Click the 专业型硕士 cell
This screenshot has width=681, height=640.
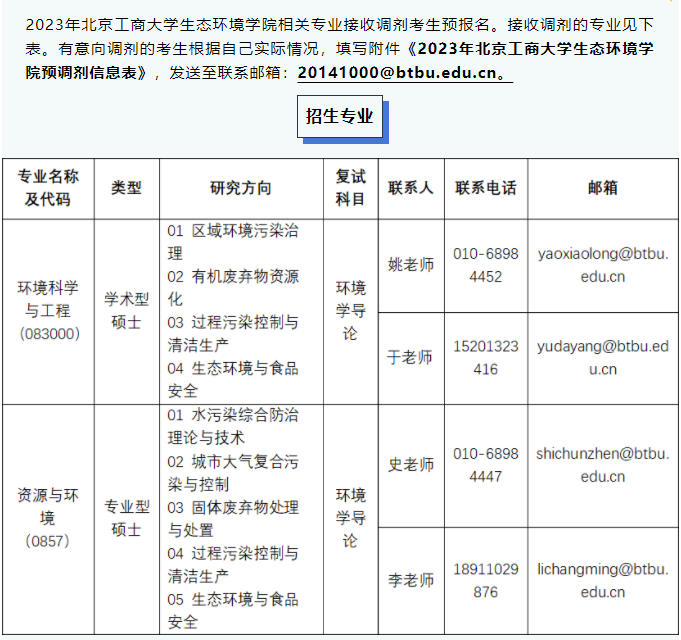[126, 519]
